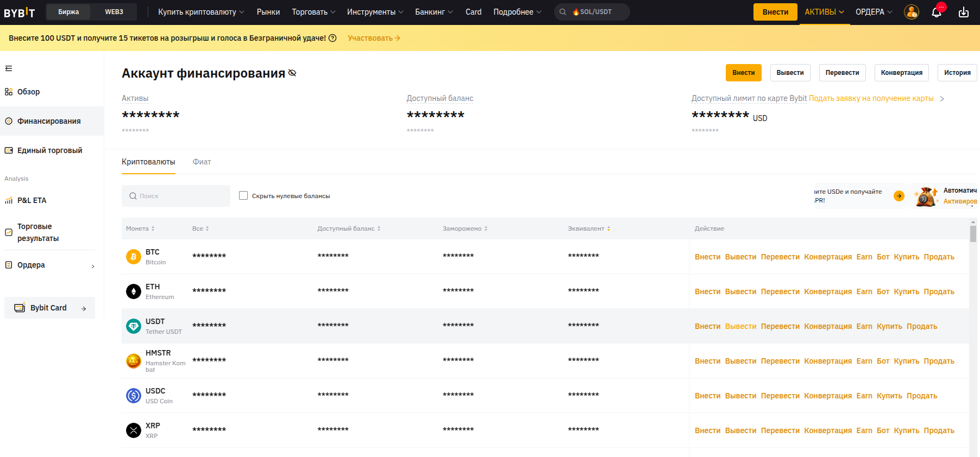Expand АКТИВЫ dropdown
Screen dimensions: 980x457
click(824, 12)
